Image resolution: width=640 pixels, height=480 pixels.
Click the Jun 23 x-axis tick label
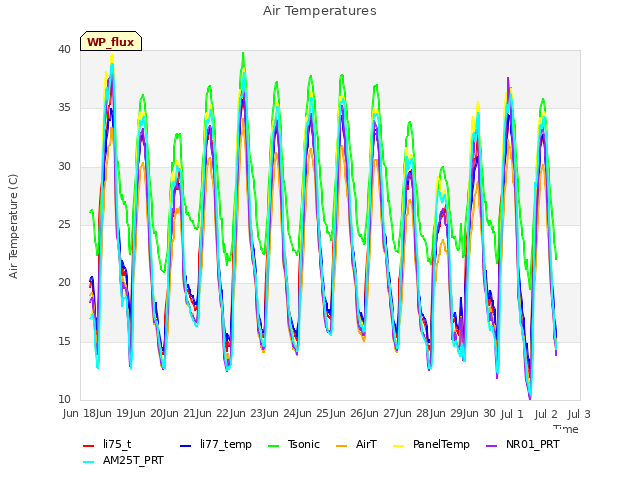click(245, 413)
